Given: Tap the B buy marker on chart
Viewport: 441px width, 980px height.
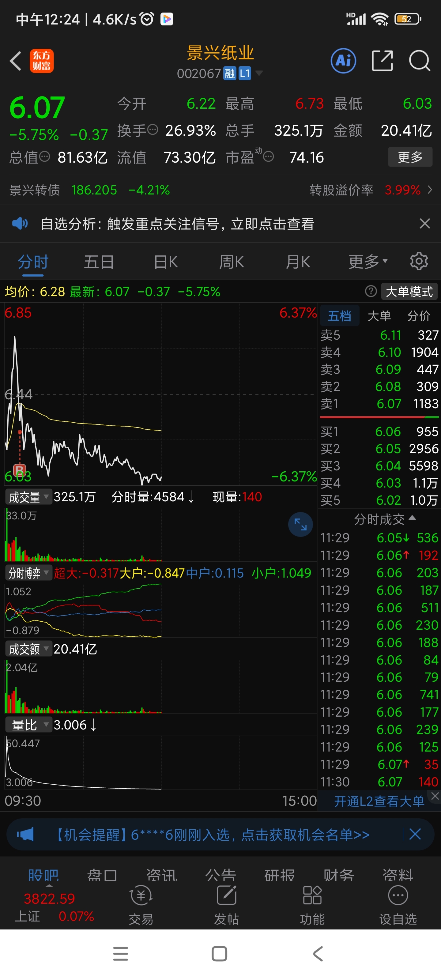Looking at the screenshot, I should 19,470.
